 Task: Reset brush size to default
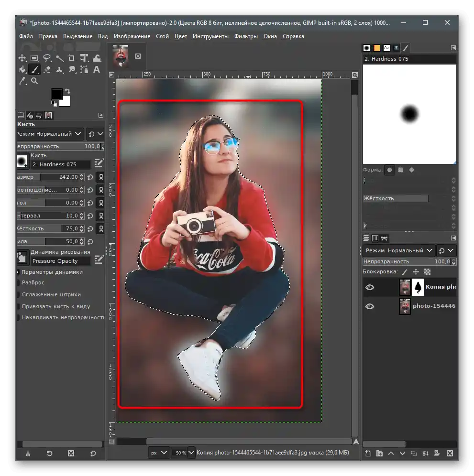pos(90,177)
